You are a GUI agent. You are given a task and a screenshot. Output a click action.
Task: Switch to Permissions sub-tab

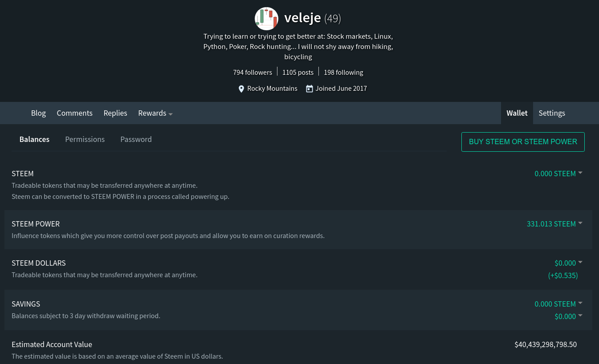click(x=85, y=139)
